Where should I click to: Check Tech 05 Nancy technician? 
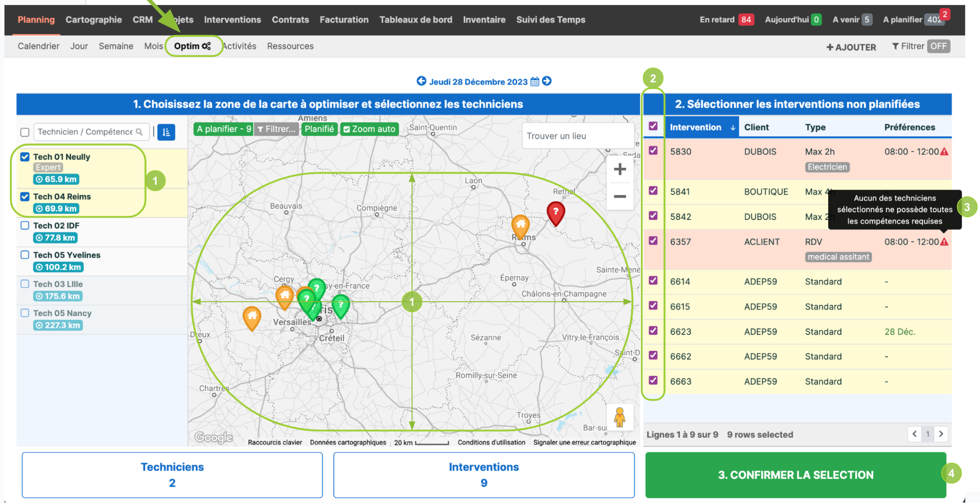[25, 313]
